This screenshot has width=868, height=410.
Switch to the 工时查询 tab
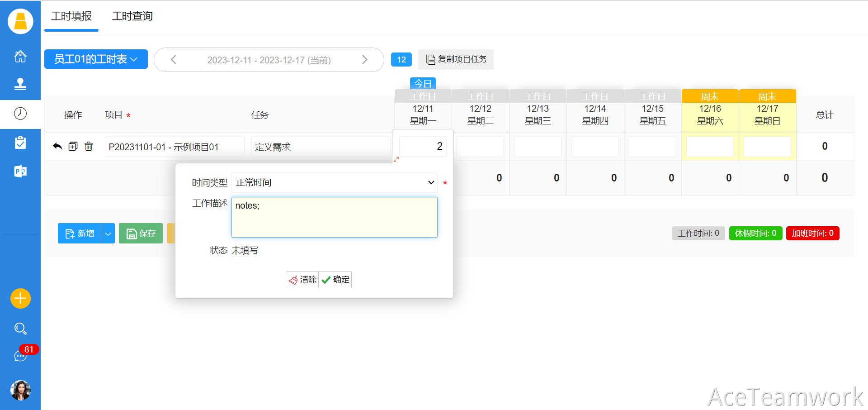(132, 16)
